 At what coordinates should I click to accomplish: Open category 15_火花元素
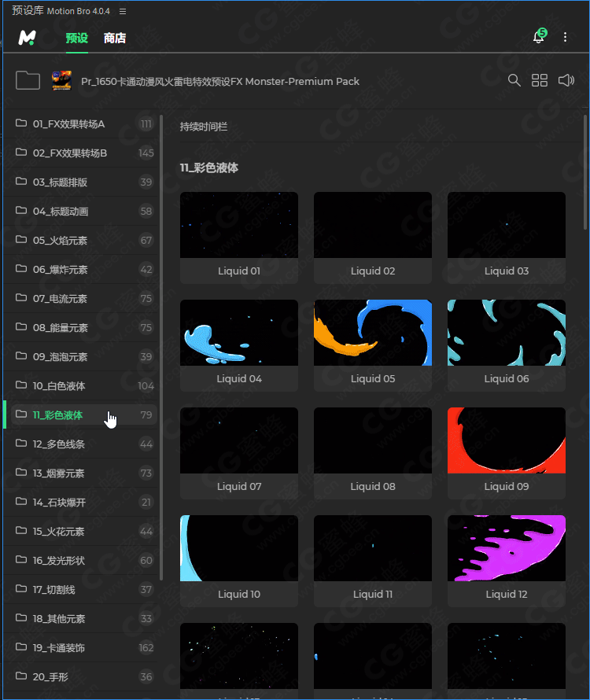[x=81, y=531]
